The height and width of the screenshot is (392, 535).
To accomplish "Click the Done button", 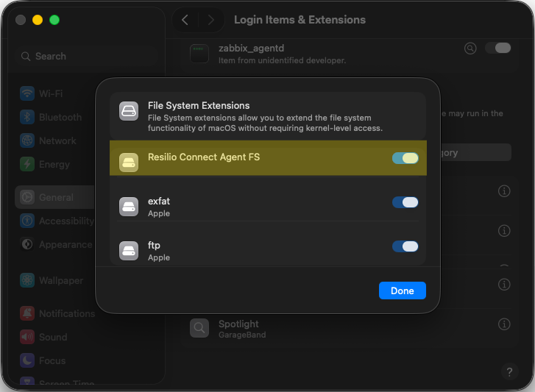I will 403,291.
